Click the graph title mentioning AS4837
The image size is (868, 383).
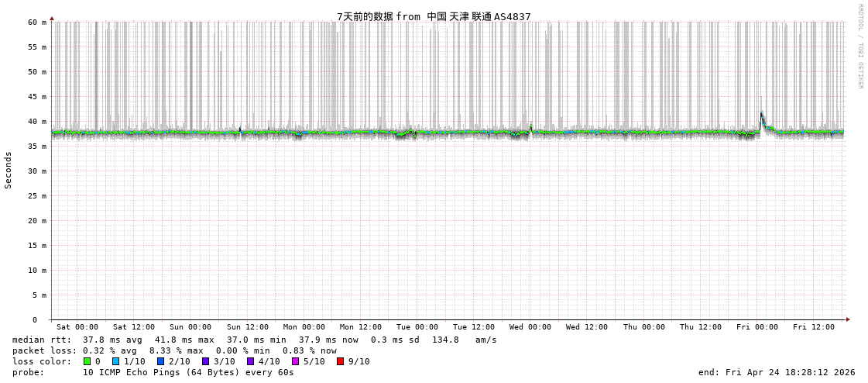click(x=434, y=16)
